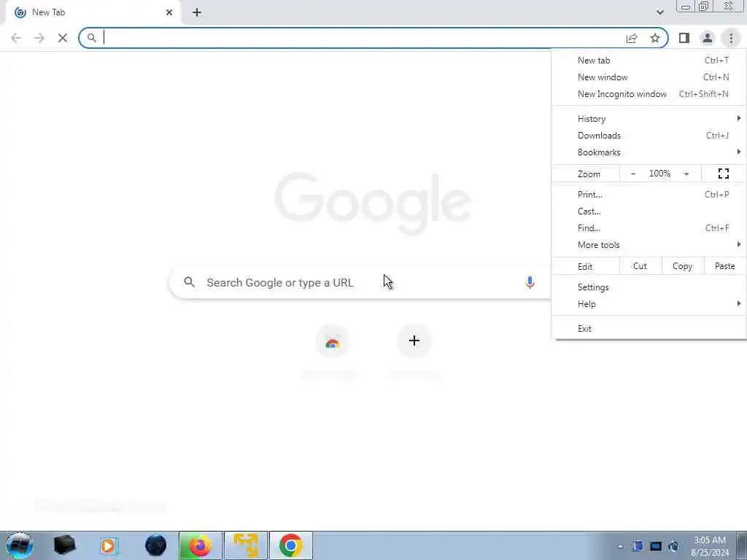Open the profile avatar icon
The image size is (747, 560).
708,38
